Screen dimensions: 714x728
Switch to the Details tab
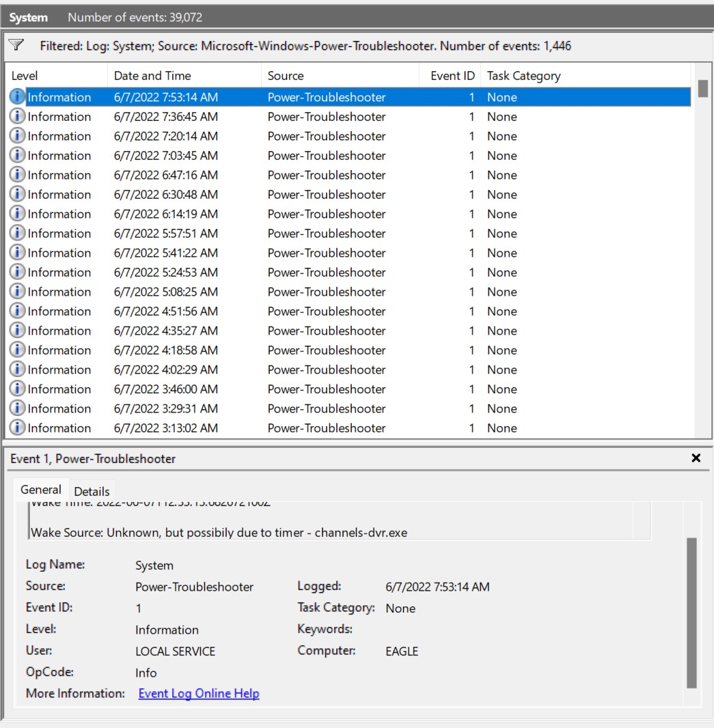(92, 491)
